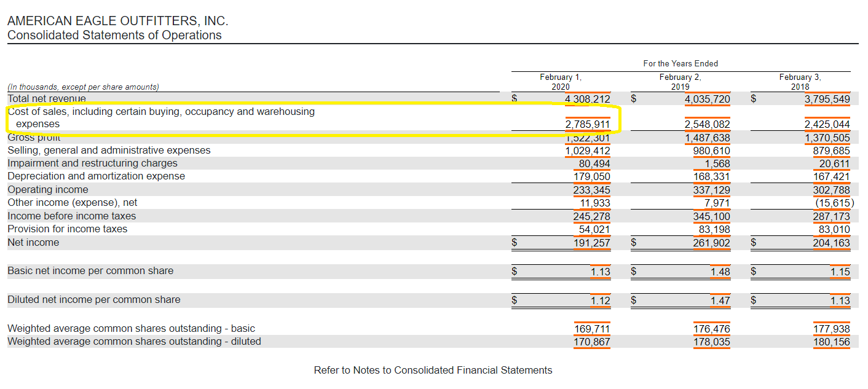Select Income before income taxes value 345,100
The image size is (868, 389).
(711, 216)
